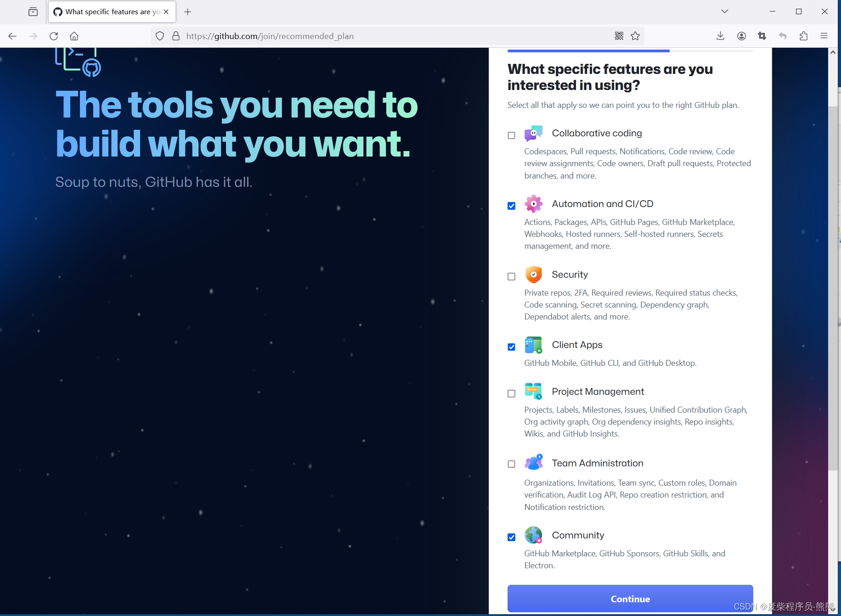The image size is (841, 616).
Task: Click the 'Team Administration' label
Action: [598, 463]
